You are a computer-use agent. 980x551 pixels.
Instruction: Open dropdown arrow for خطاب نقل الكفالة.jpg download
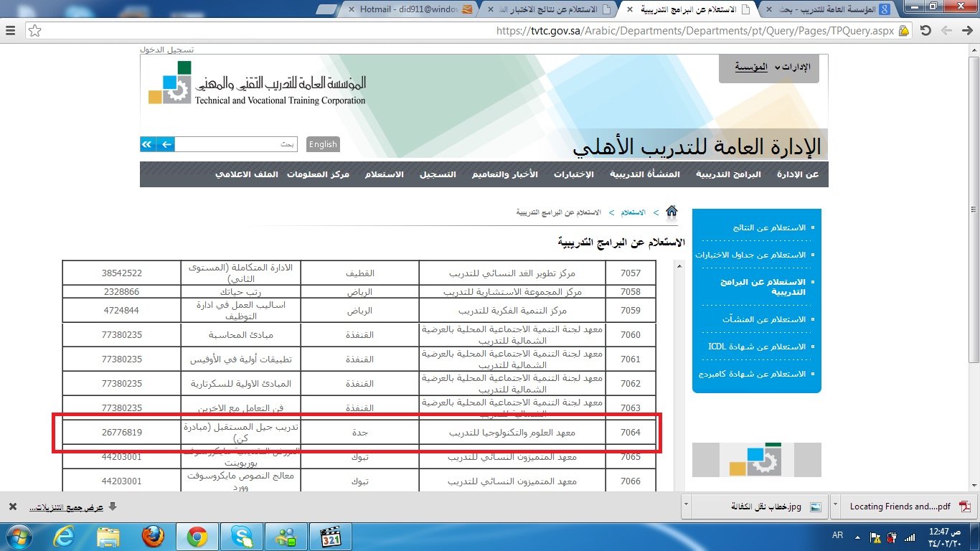click(x=687, y=507)
